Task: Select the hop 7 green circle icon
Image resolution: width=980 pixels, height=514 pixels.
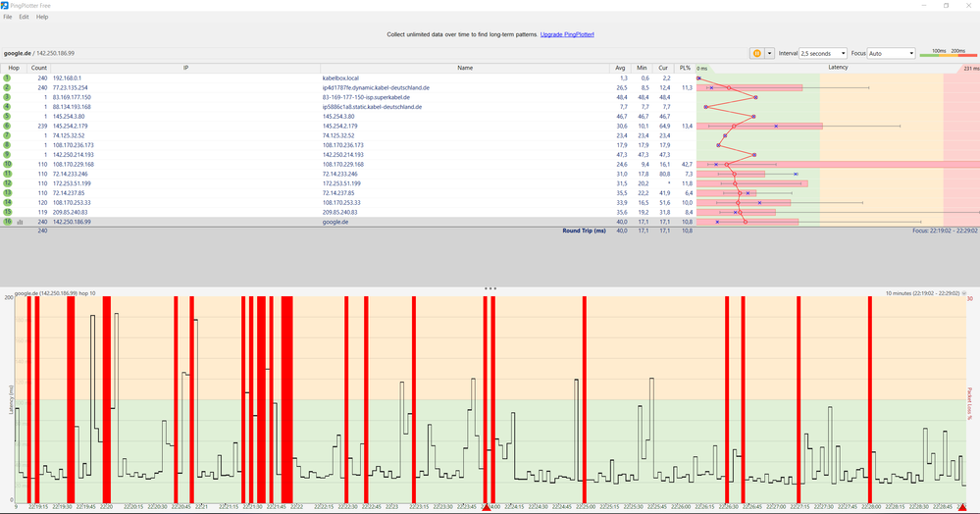Action: tap(7, 135)
